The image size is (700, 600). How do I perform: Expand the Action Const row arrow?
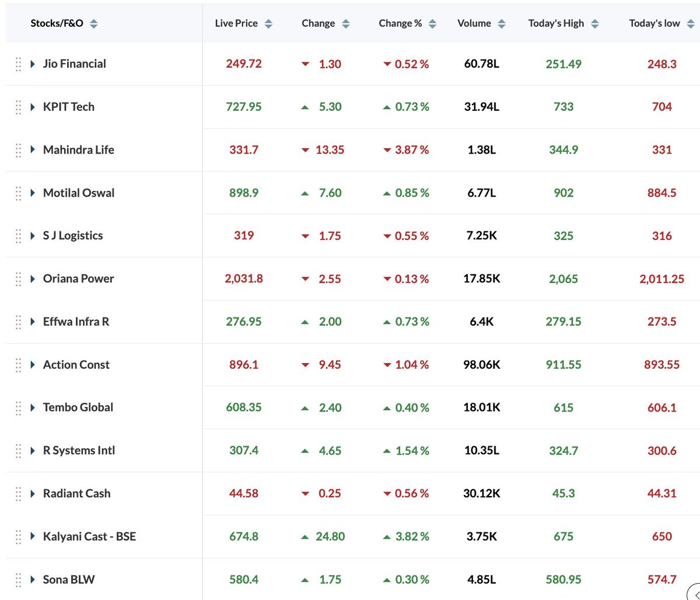click(x=33, y=365)
